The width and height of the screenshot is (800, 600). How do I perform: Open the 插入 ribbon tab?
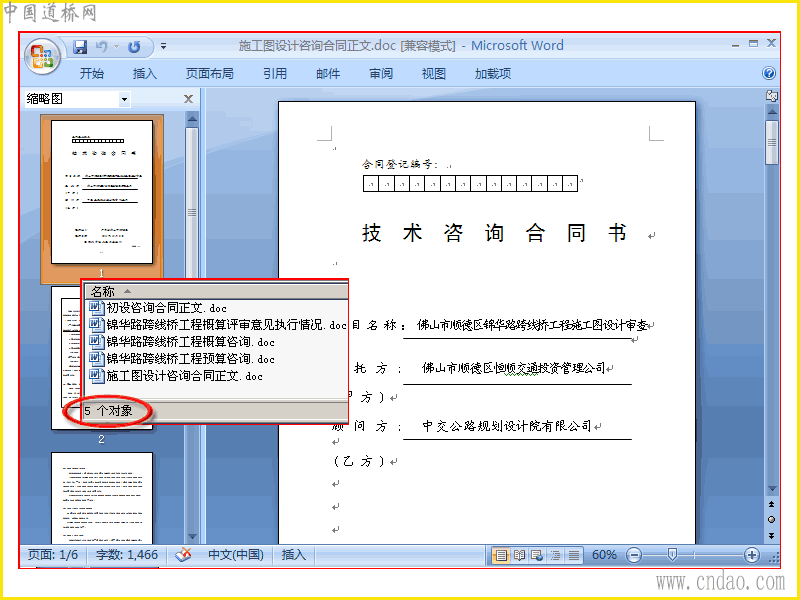tap(144, 73)
